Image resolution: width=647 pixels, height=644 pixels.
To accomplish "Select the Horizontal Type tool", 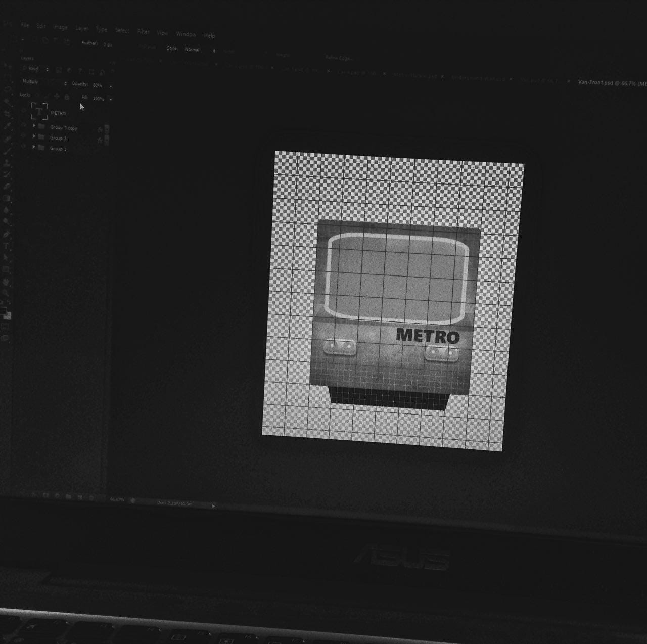I will click(x=6, y=246).
